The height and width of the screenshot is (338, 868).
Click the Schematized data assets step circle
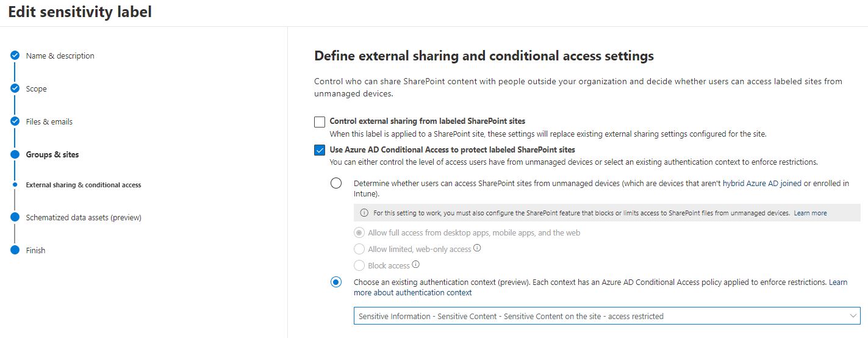[x=15, y=217]
